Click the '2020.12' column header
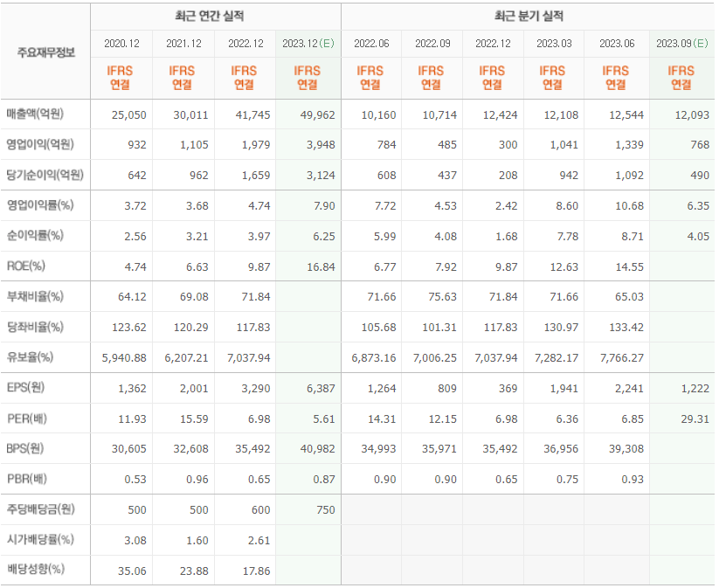The image size is (726, 588). coord(121,44)
